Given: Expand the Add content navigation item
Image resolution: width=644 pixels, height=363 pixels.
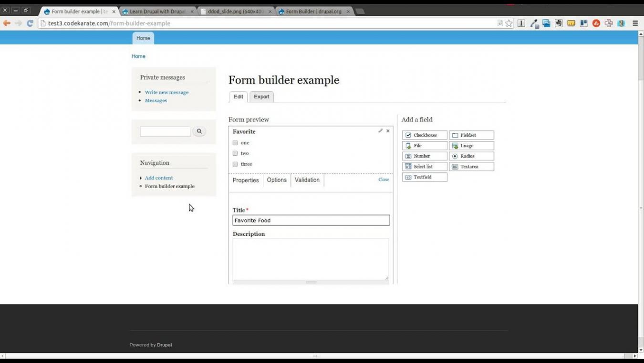Looking at the screenshot, I should 141,178.
